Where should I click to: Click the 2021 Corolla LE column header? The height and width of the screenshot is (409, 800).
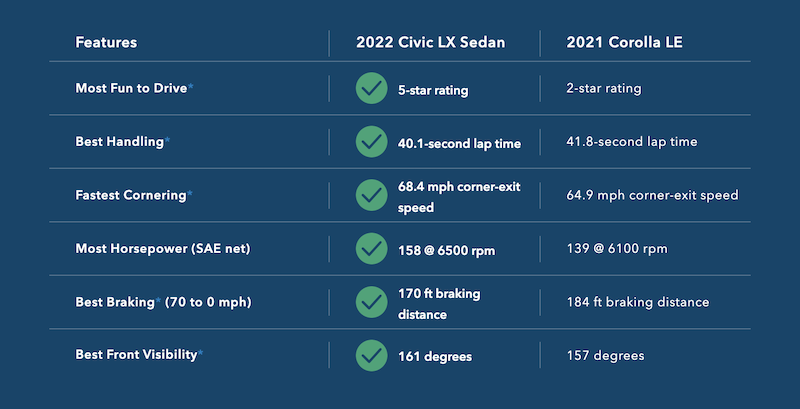624,42
